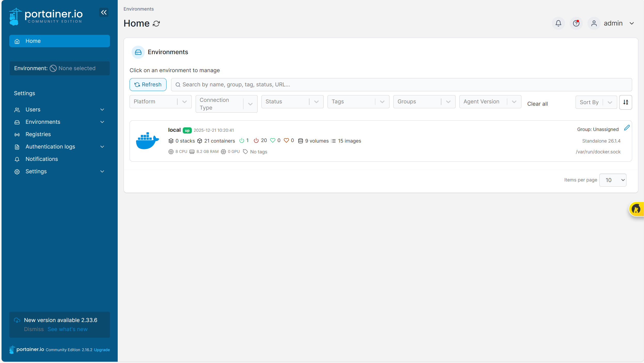
Task: Open Registries in the sidebar
Action: (x=38, y=134)
